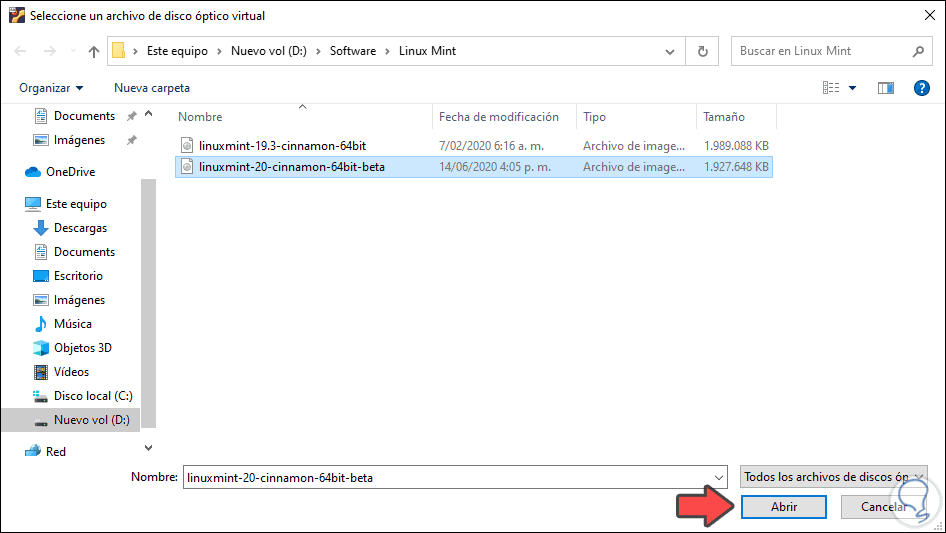Click the 1.989.088 KB size cell
The height and width of the screenshot is (533, 946).
(x=736, y=145)
